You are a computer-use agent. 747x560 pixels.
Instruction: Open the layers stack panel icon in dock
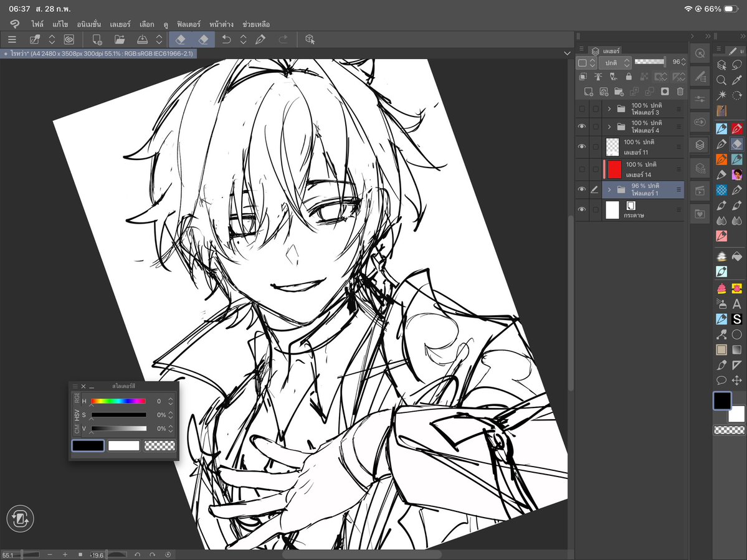(700, 145)
